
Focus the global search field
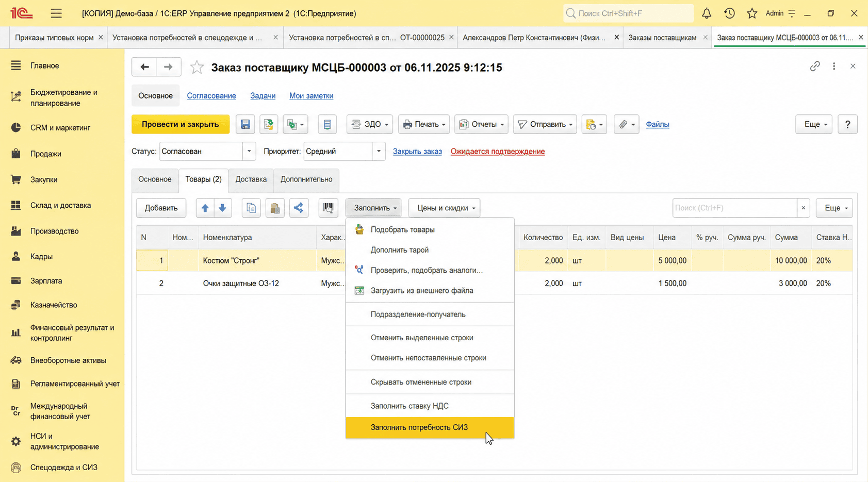(628, 13)
